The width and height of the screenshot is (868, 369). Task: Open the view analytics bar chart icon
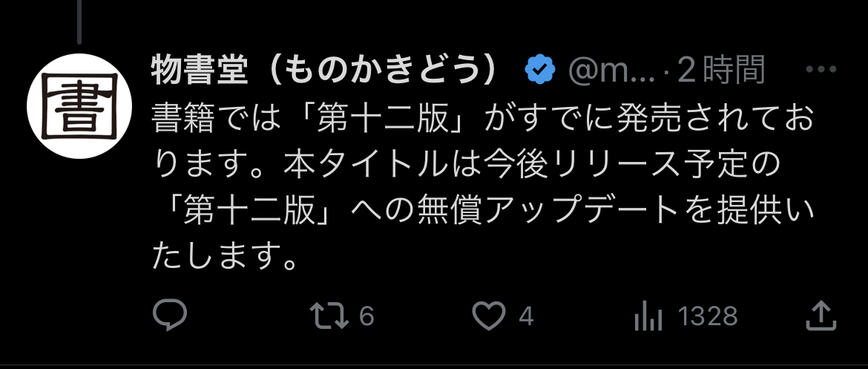tap(648, 316)
